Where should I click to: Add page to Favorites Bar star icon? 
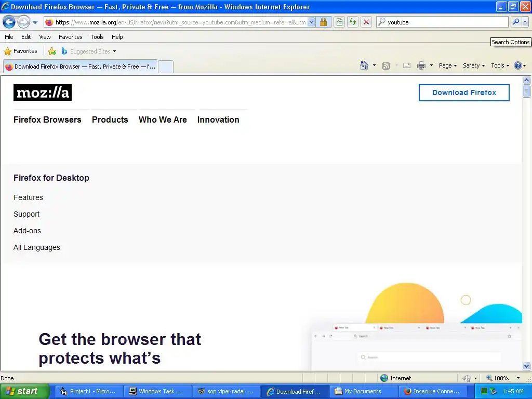pyautogui.click(x=52, y=51)
